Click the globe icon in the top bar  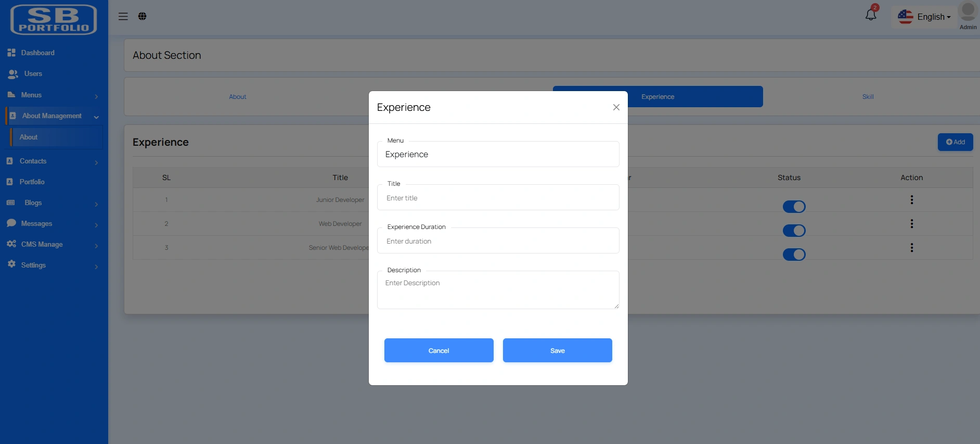pyautogui.click(x=142, y=17)
